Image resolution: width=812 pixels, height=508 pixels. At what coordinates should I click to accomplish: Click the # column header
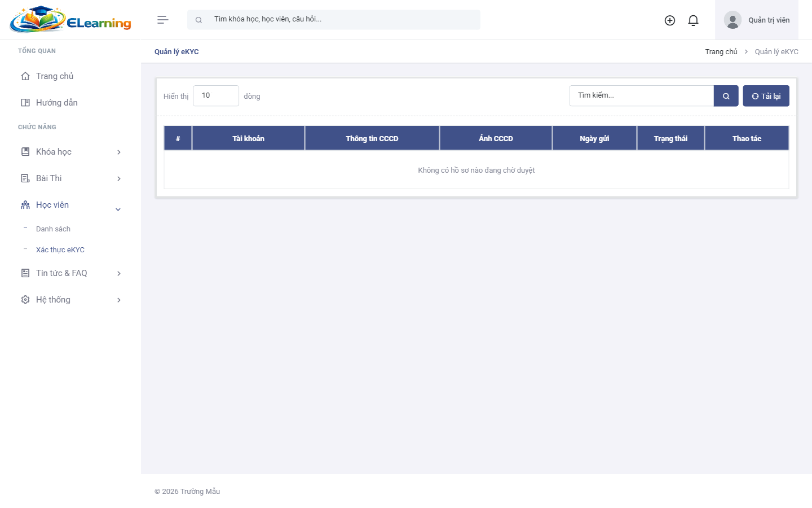point(178,138)
